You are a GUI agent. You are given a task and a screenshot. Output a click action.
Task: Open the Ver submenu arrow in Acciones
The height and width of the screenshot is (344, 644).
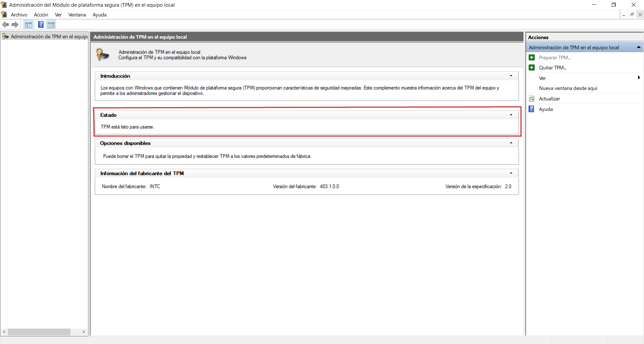(639, 78)
